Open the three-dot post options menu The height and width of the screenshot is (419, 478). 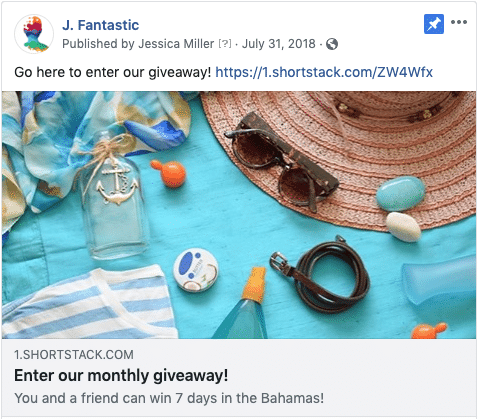click(x=459, y=22)
